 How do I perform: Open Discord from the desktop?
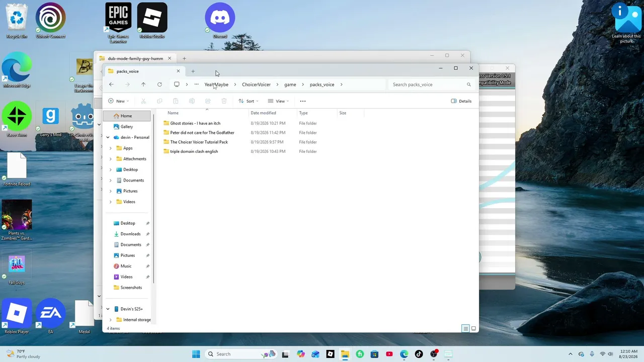point(220,21)
